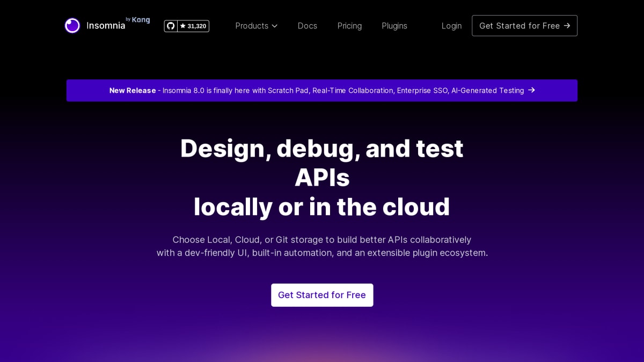Click the Login link
Screen dimensions: 644x362
pyautogui.click(x=451, y=26)
